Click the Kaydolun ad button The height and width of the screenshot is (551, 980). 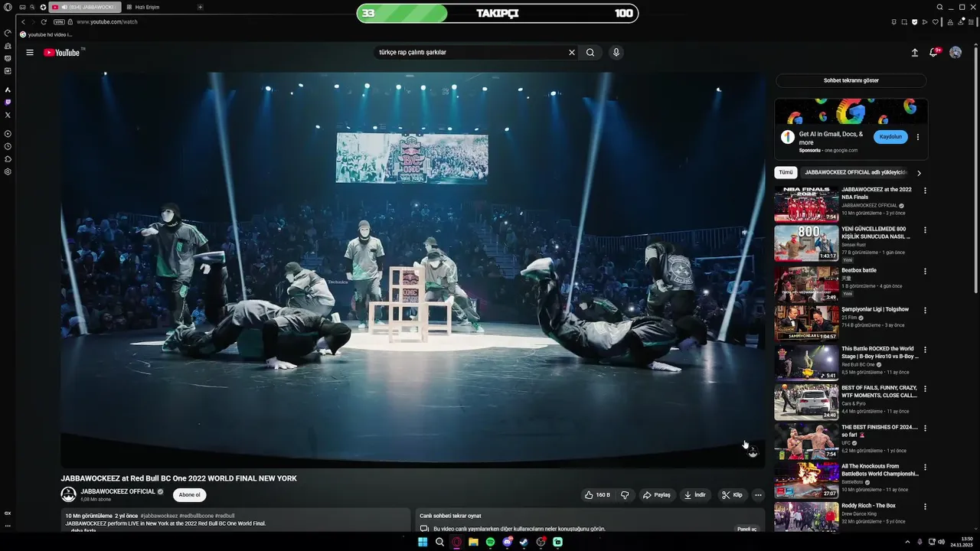(x=890, y=137)
